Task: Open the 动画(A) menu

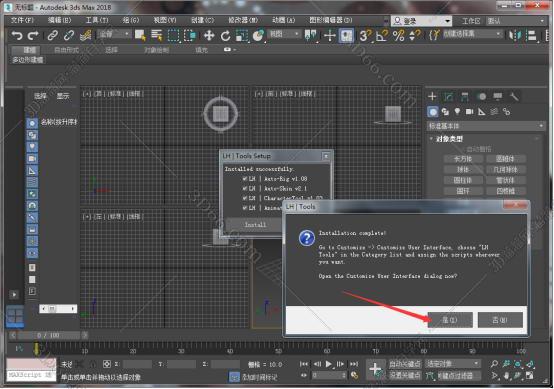Action: pos(283,20)
